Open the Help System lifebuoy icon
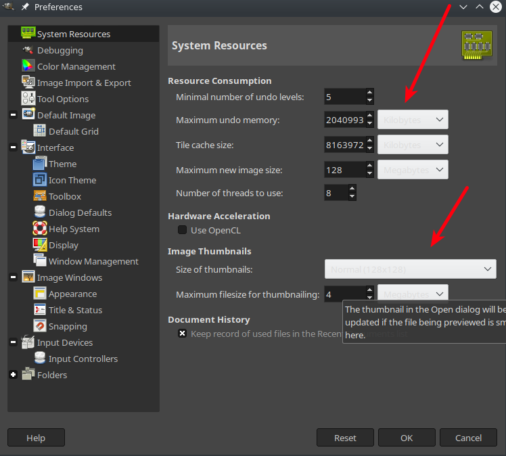 40,229
